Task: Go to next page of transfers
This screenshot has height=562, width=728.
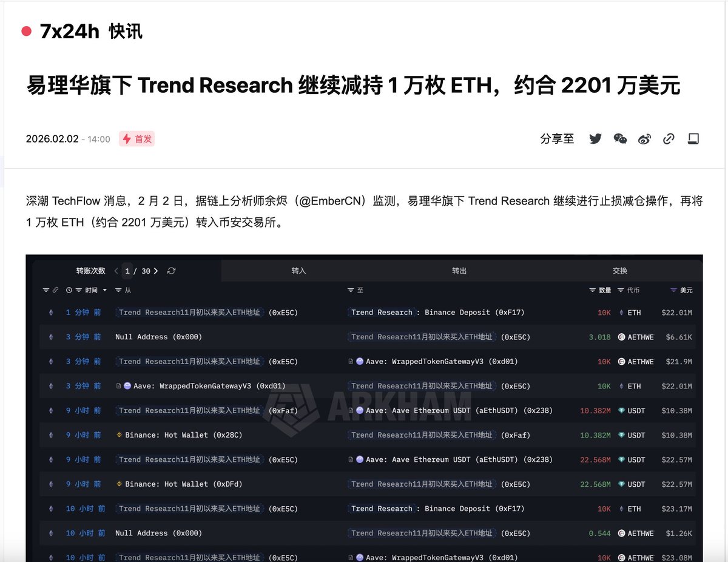Action: point(156,271)
